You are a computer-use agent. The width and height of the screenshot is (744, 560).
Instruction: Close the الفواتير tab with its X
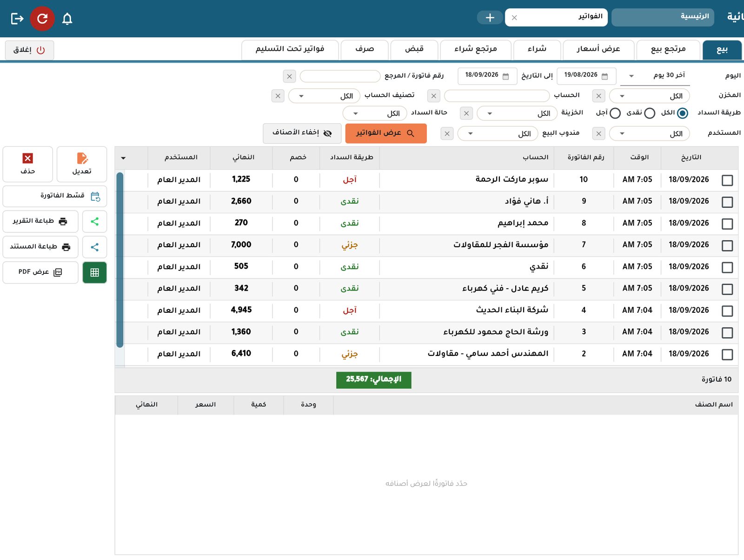point(514,18)
